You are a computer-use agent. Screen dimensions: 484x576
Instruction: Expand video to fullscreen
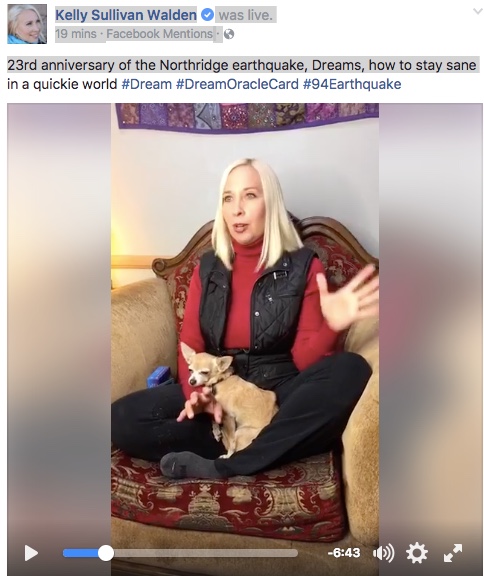click(x=453, y=553)
